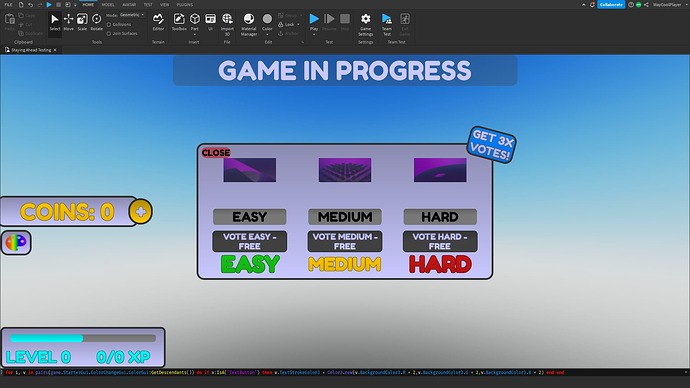Click VOTE EASY - FREE button
The image size is (690, 388).
coord(250,242)
